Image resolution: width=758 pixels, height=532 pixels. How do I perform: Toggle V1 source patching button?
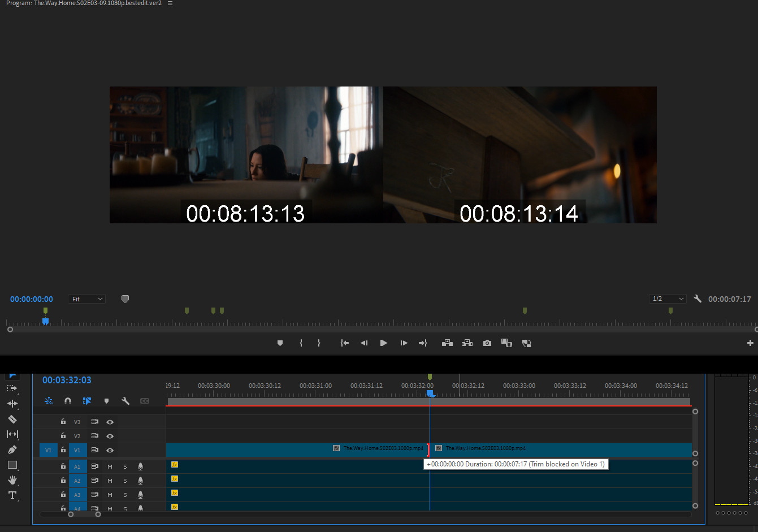(x=48, y=450)
